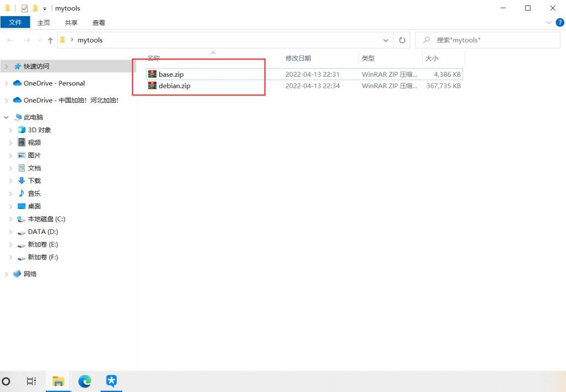This screenshot has width=566, height=392.
Task: Click File Explorer taskbar icon
Action: coord(58,381)
